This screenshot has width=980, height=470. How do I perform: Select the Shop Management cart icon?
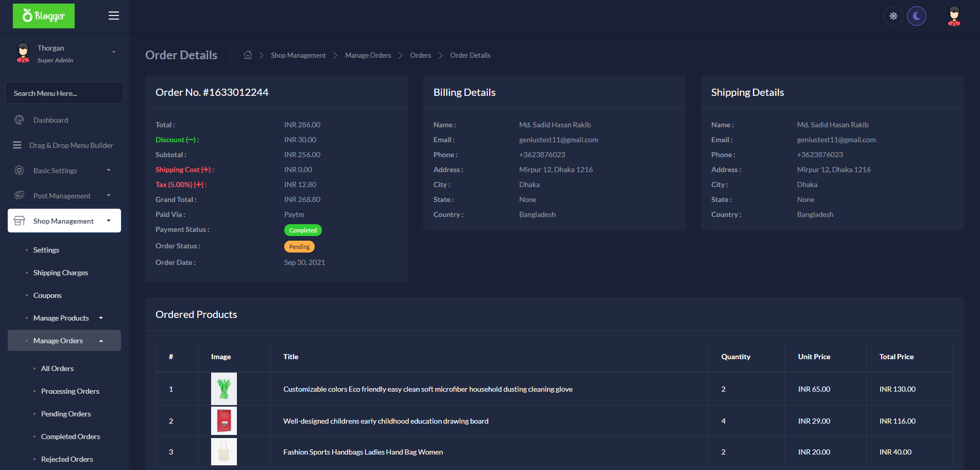coord(20,221)
